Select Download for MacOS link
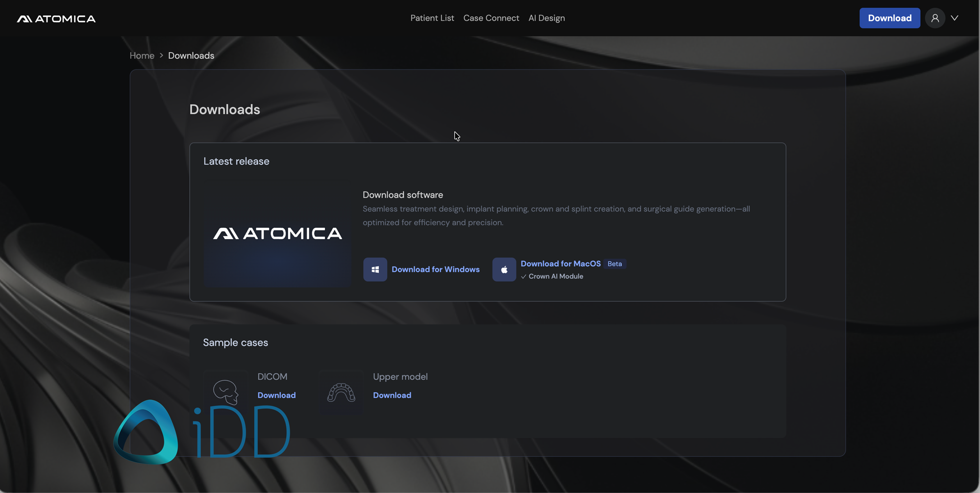The image size is (980, 493). pos(561,264)
